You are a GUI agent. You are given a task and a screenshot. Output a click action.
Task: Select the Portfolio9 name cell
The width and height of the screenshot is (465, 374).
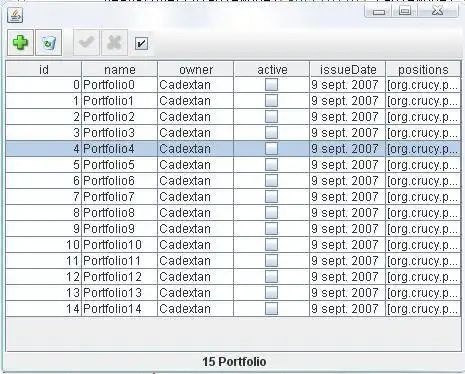coord(120,229)
